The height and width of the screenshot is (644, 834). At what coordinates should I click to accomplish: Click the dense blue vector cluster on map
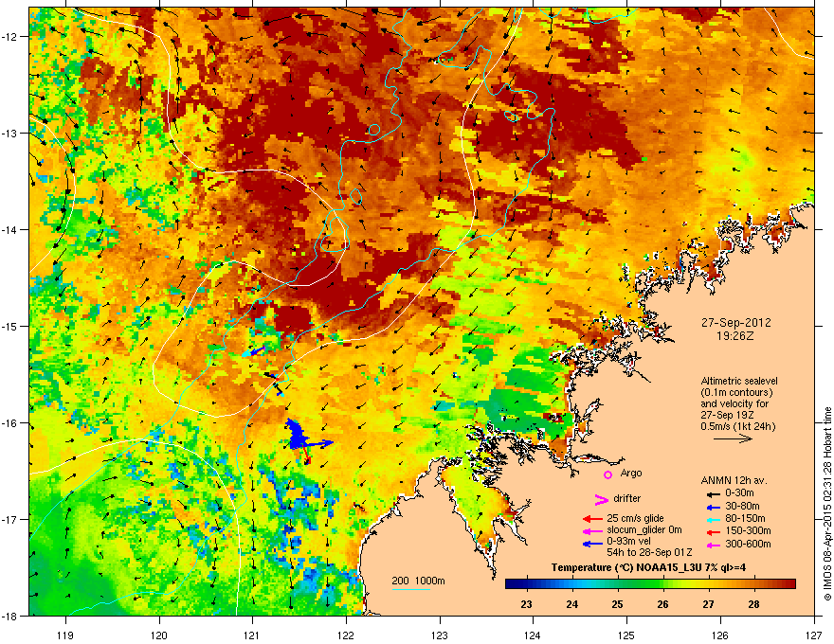click(x=297, y=433)
